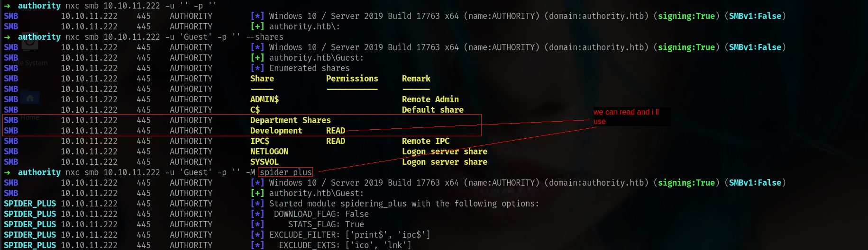Click the 'ADMIN$' share name

pyautogui.click(x=265, y=99)
